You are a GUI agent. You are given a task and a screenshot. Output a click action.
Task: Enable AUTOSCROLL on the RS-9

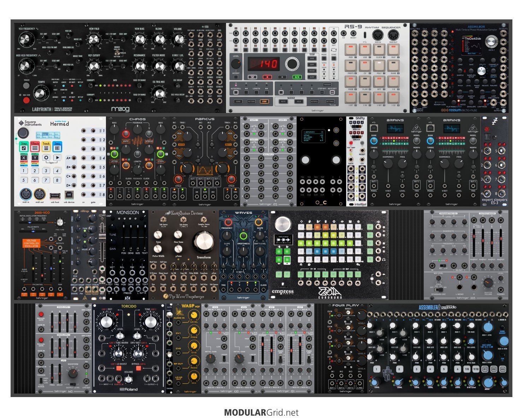(236, 92)
